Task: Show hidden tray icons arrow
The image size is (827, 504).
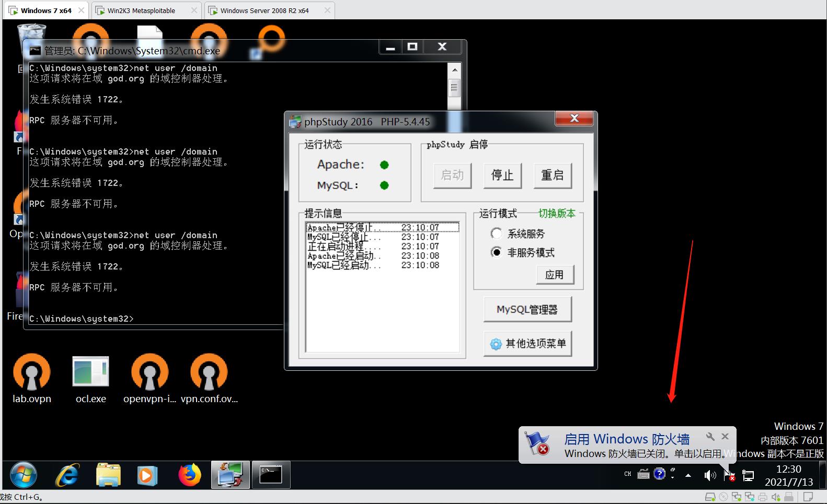Action: coord(688,475)
